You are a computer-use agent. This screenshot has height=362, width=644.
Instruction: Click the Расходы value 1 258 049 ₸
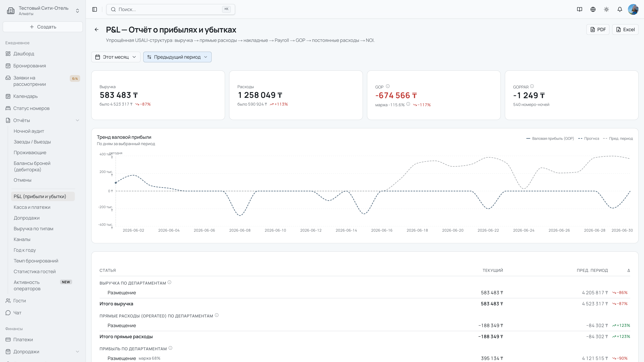pyautogui.click(x=260, y=95)
